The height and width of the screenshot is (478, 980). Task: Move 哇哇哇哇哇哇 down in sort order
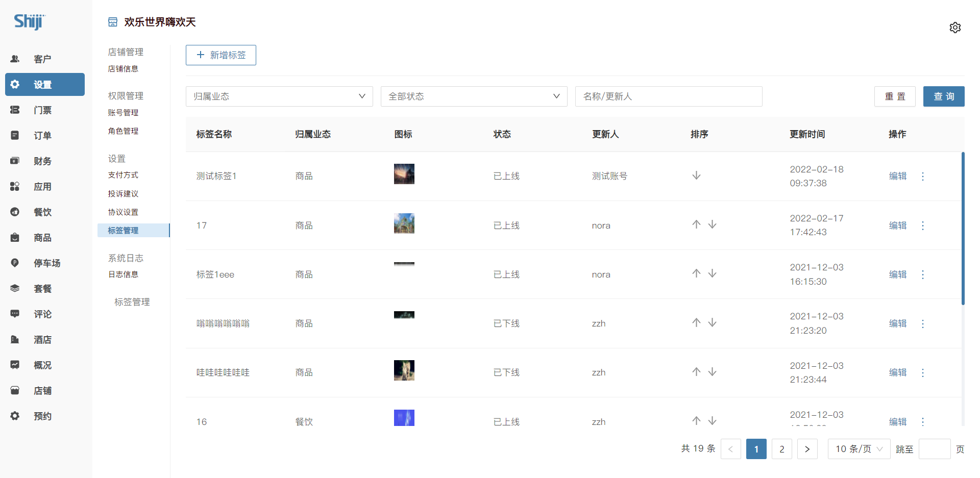712,372
